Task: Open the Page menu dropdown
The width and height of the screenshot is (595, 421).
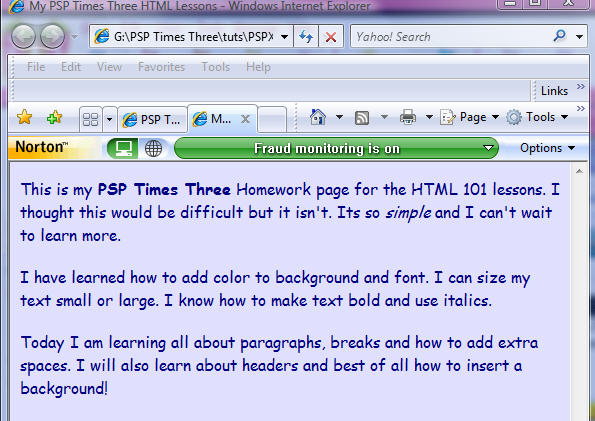Action: point(469,117)
